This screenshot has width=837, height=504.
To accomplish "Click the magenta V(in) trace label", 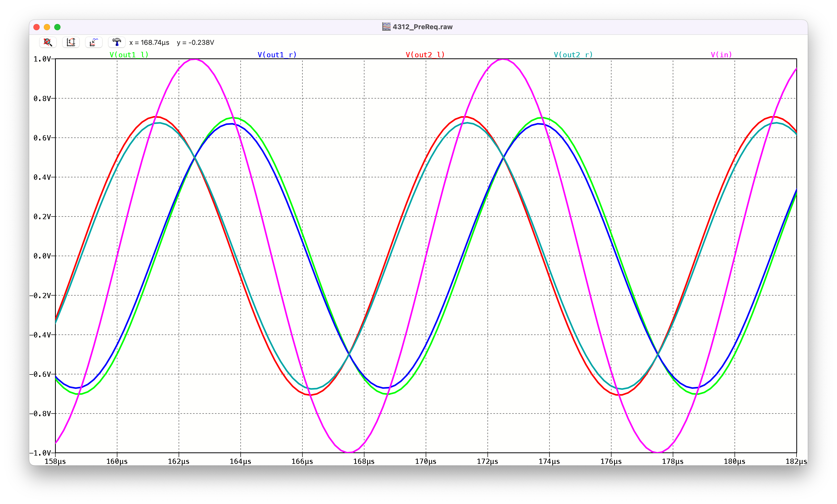I will click(721, 55).
